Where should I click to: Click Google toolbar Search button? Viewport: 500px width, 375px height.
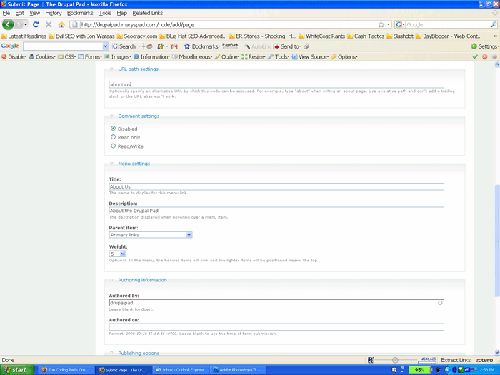[x=124, y=46]
